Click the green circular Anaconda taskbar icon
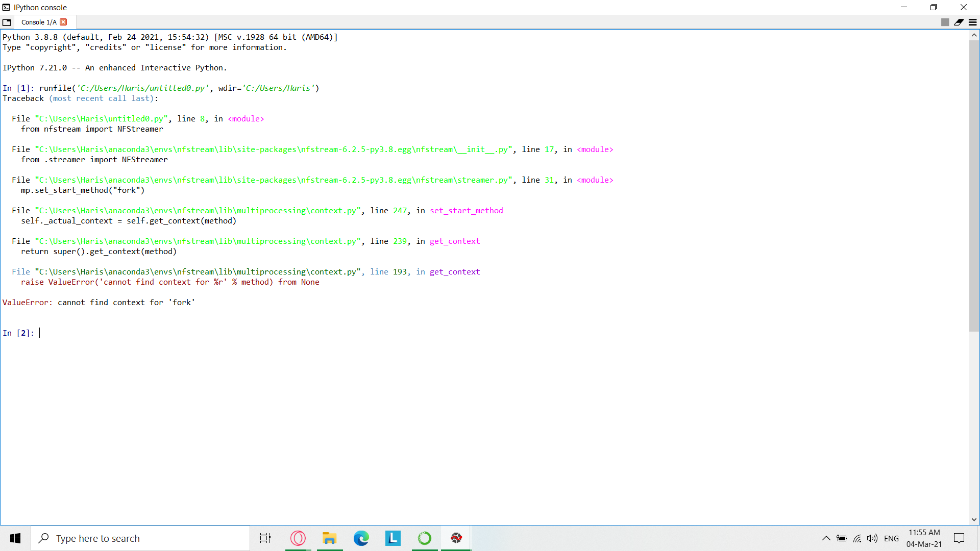The image size is (980, 551). (425, 538)
